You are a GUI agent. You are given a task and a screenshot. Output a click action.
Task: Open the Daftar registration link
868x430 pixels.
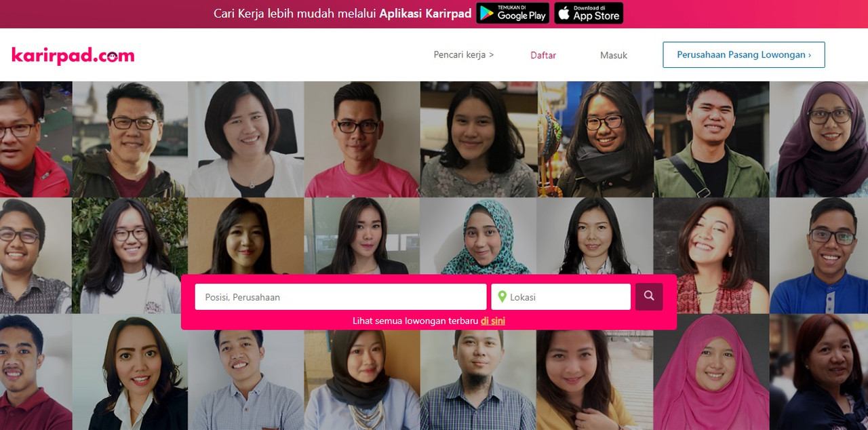pyautogui.click(x=543, y=56)
